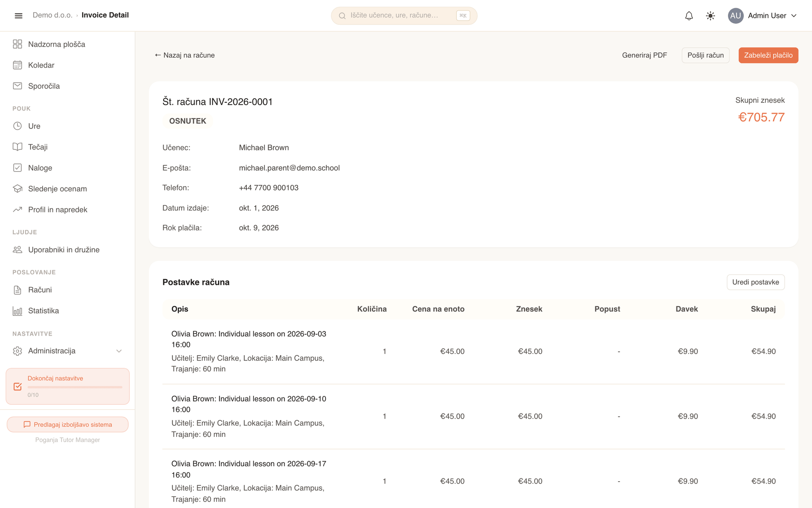Click total amount €705.77
The height and width of the screenshot is (508, 812).
[761, 117]
